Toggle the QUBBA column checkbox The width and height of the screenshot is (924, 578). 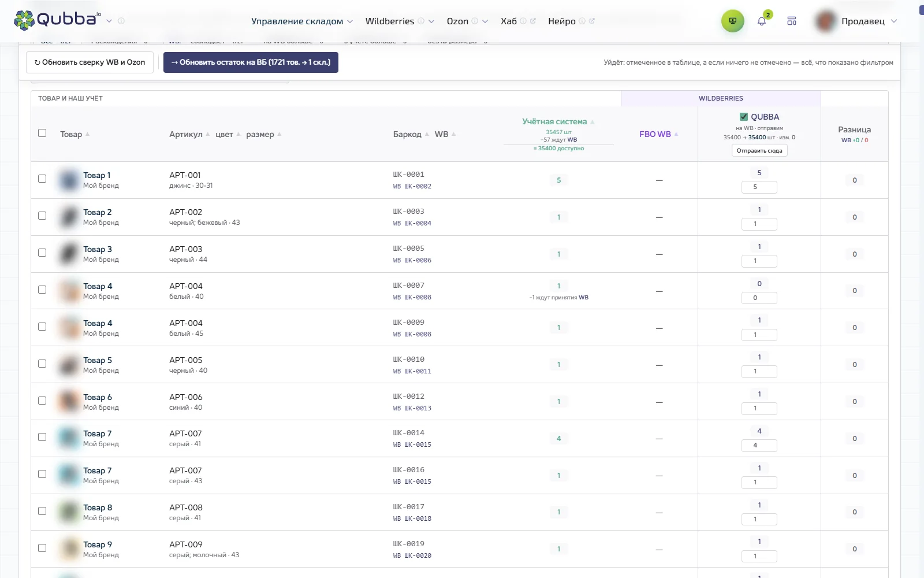click(x=744, y=117)
